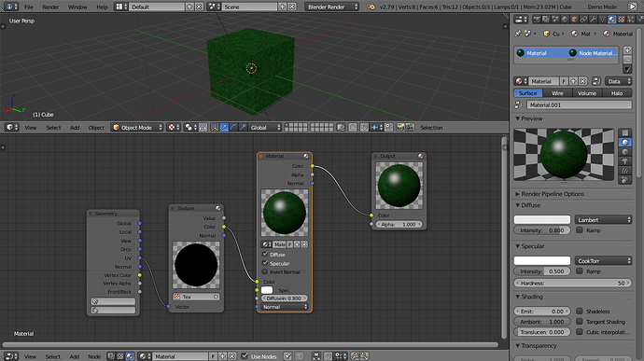Open the Render properties tab icon

pyautogui.click(x=537, y=20)
